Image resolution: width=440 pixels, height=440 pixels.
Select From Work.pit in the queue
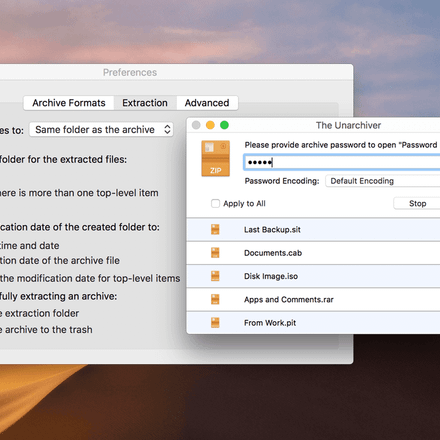click(x=313, y=323)
